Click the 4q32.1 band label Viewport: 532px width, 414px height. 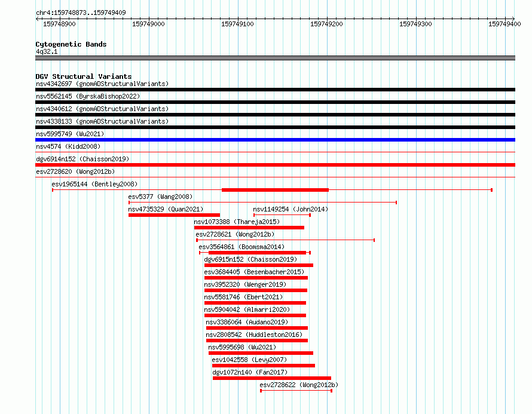click(x=47, y=51)
